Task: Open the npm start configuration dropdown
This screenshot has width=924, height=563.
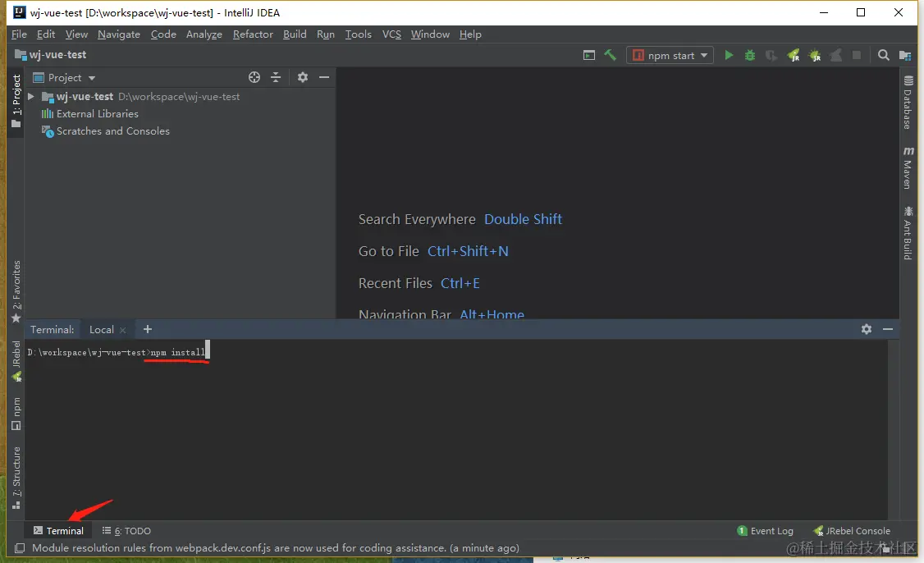Action: (670, 55)
